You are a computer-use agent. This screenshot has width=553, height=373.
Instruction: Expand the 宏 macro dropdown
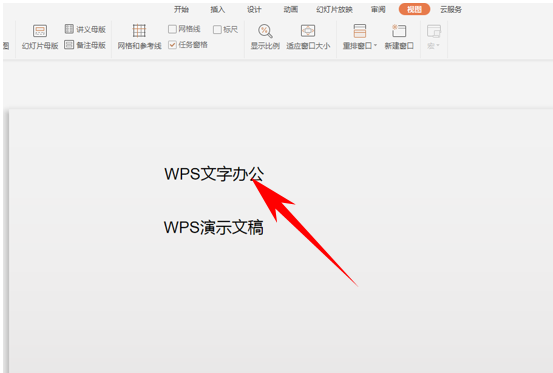[x=433, y=46]
